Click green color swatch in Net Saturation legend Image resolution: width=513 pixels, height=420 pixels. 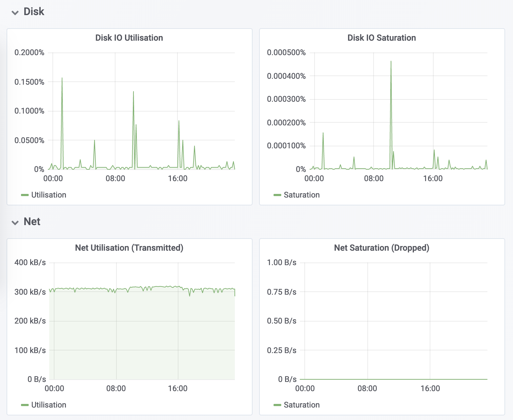point(277,405)
